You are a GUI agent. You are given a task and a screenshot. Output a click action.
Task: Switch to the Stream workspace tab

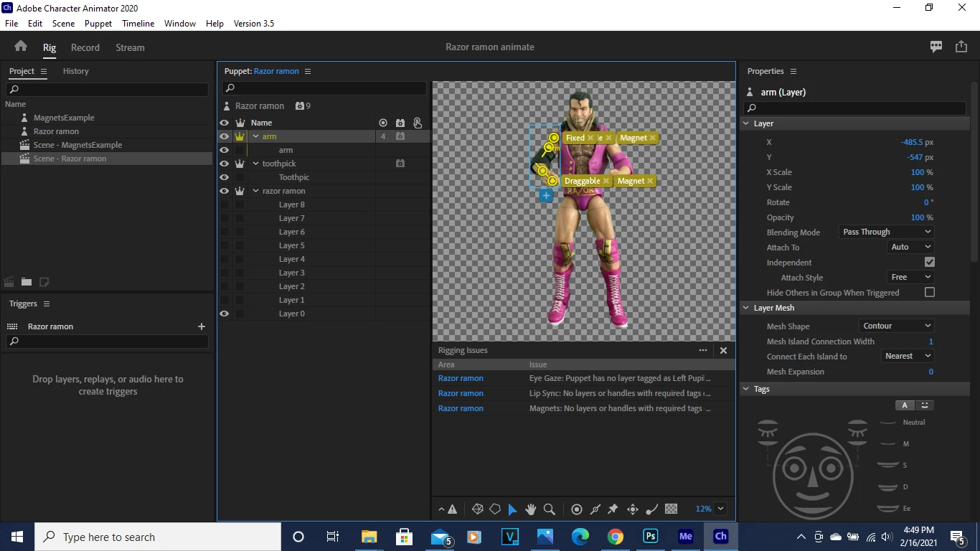130,47
